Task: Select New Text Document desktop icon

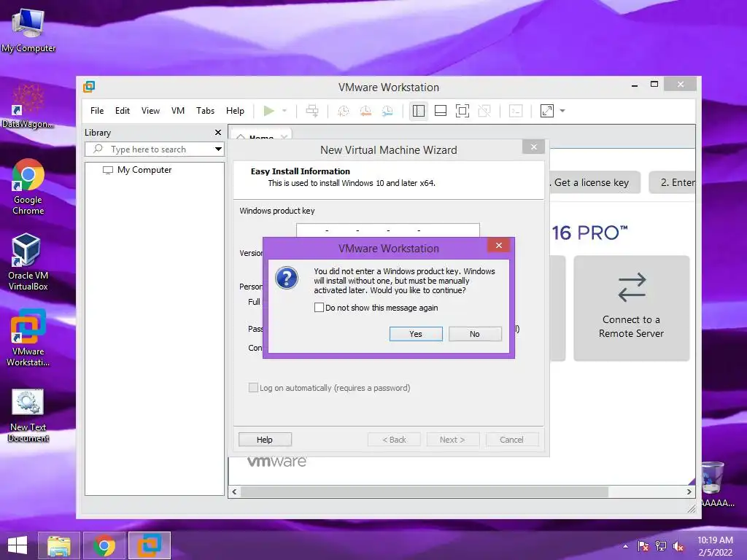Action: (x=28, y=416)
